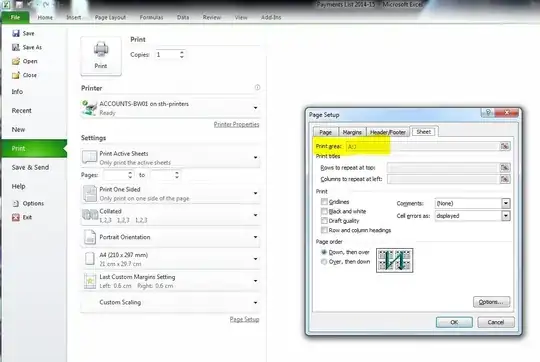
Task: Click the Save icon in backstage menu
Action: 16,33
